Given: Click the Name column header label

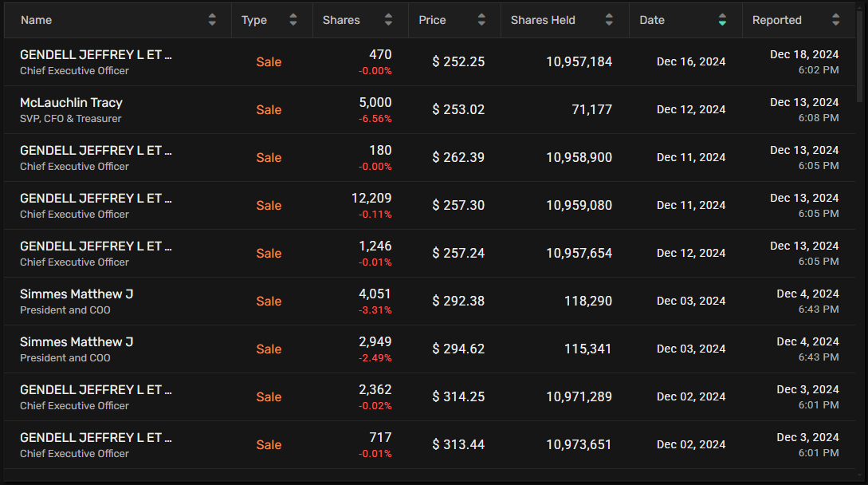Looking at the screenshot, I should point(37,20).
